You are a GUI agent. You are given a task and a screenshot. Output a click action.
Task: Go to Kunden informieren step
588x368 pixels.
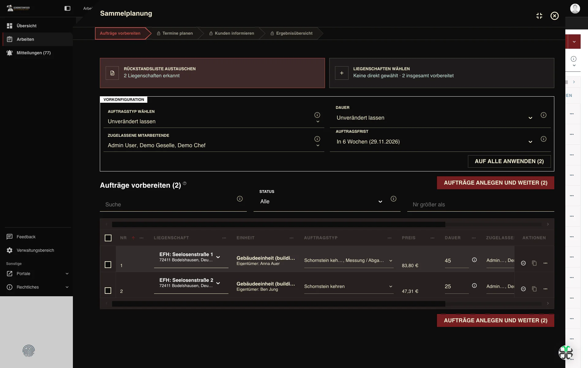(232, 33)
